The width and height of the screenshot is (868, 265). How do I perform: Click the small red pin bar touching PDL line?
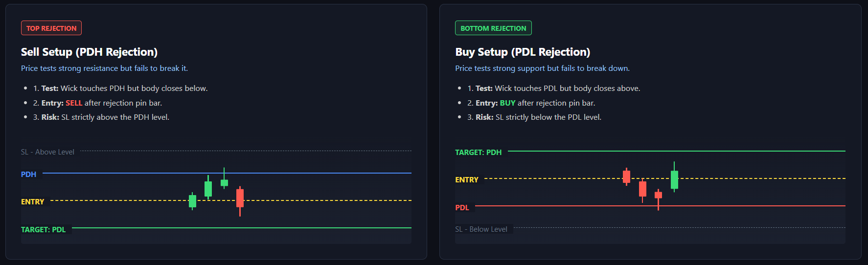[658, 195]
